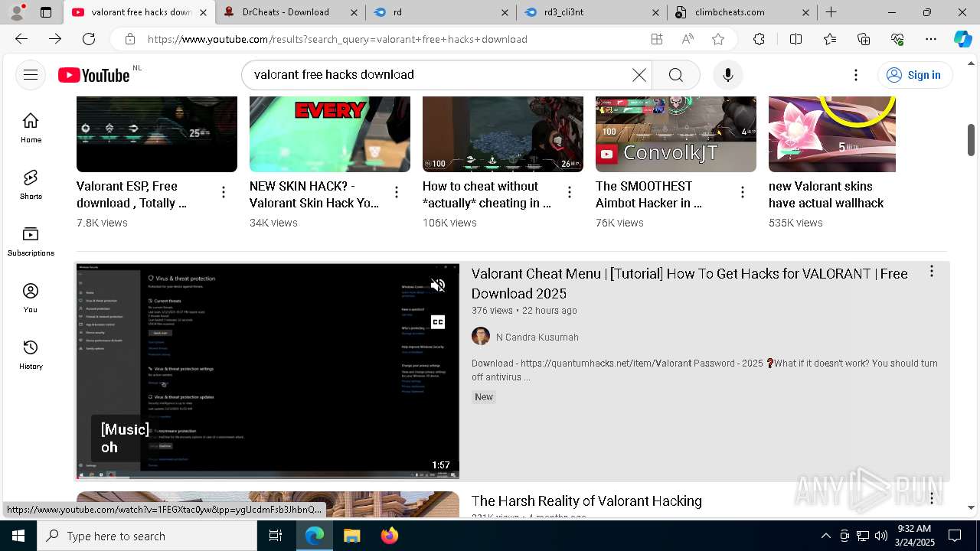Open options for NEW SKIN HACK video
The image size is (980, 551).
(x=397, y=192)
